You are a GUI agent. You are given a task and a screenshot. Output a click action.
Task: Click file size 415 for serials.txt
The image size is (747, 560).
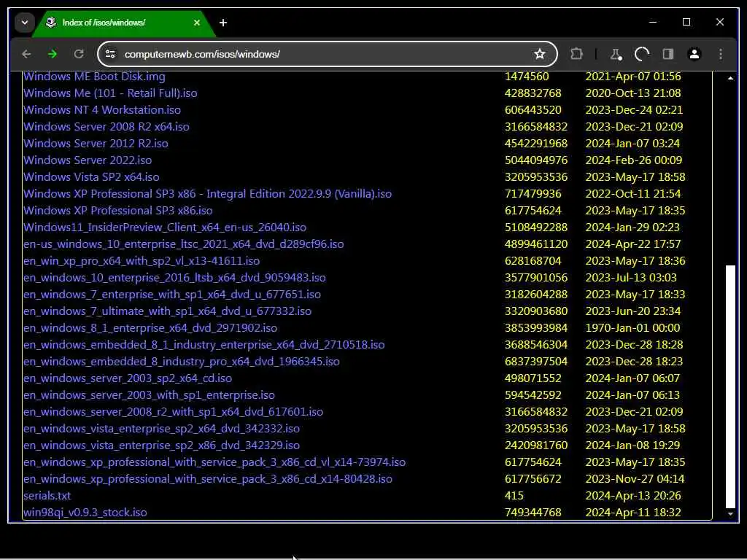pyautogui.click(x=514, y=496)
